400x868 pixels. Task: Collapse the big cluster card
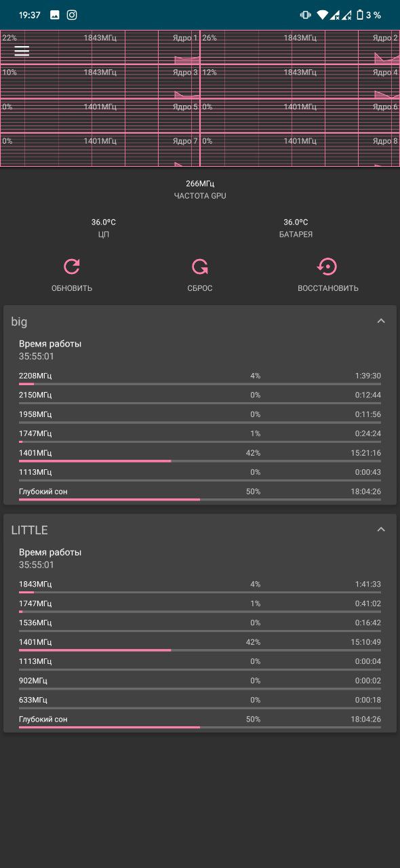click(x=381, y=321)
